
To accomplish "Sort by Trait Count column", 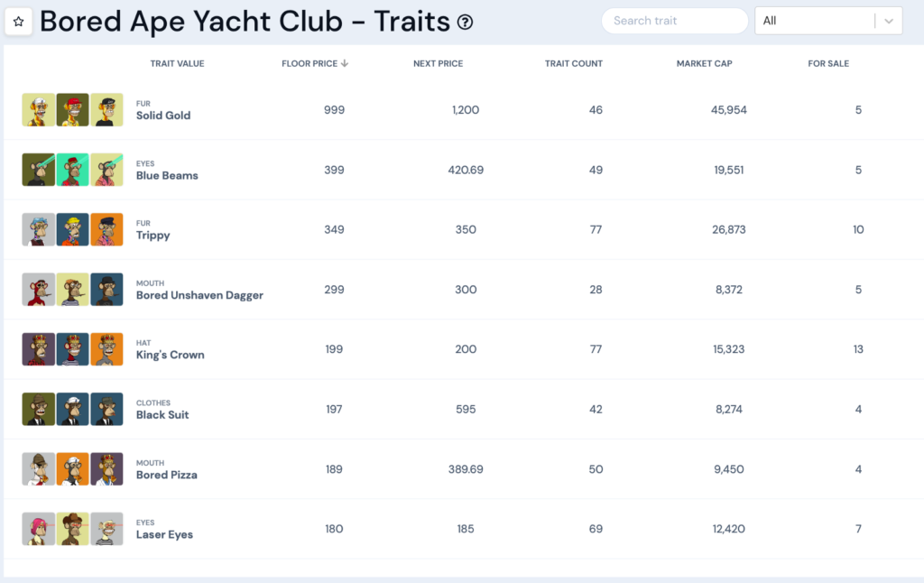I will (x=573, y=64).
